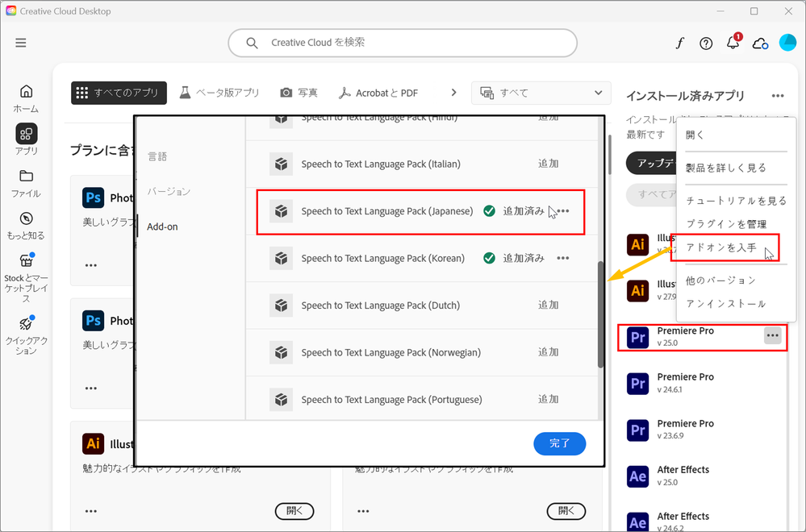The width and height of the screenshot is (806, 532).
Task: Click the Portuguese language pack package icon
Action: pyautogui.click(x=282, y=400)
